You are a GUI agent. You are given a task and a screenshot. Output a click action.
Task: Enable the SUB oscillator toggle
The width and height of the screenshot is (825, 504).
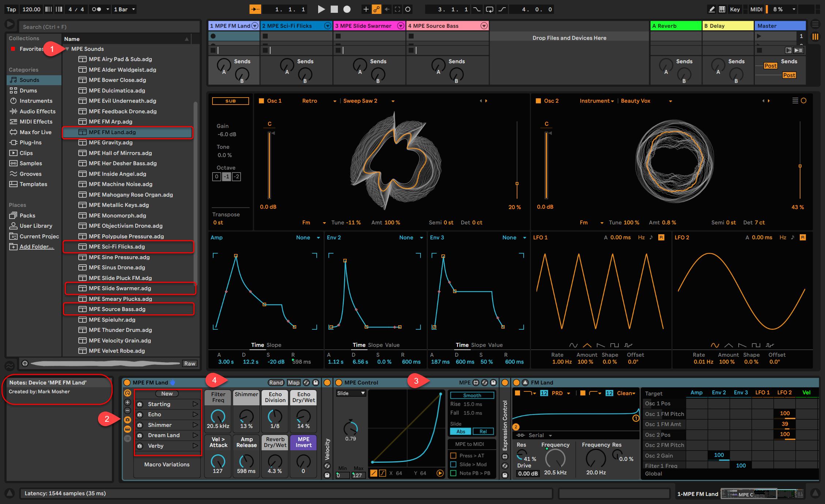click(x=230, y=101)
